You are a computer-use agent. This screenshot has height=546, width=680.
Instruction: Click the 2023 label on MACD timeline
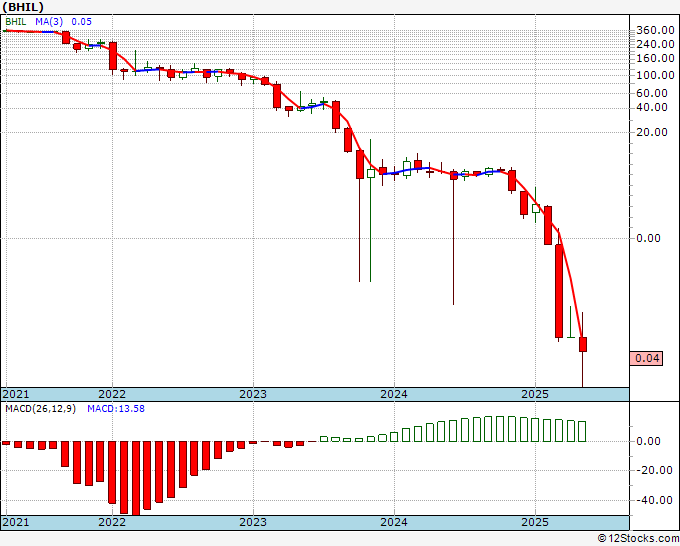[253, 522]
